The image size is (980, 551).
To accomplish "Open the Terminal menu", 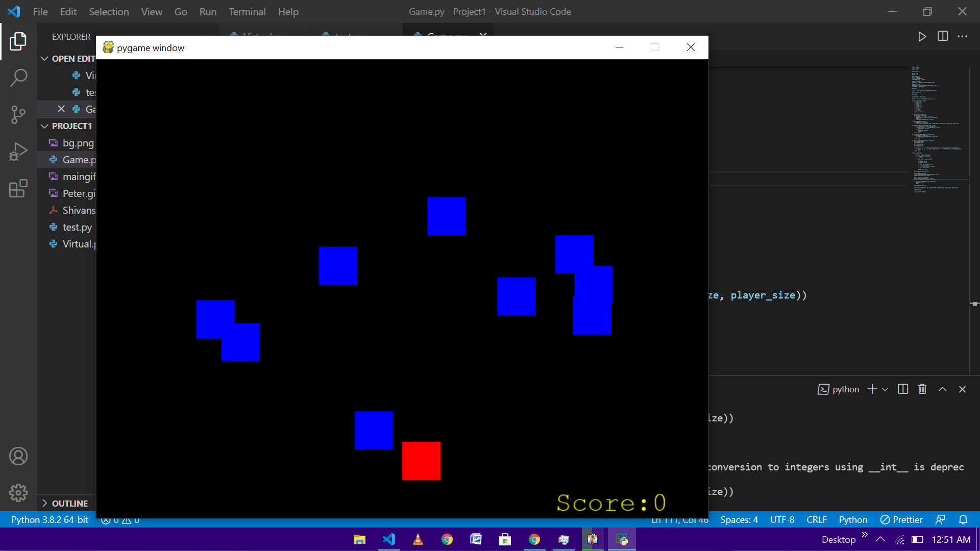I will 247,11.
